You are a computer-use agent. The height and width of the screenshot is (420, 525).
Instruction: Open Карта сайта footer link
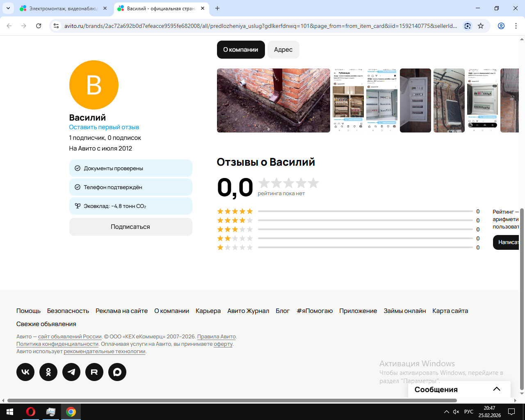click(450, 311)
